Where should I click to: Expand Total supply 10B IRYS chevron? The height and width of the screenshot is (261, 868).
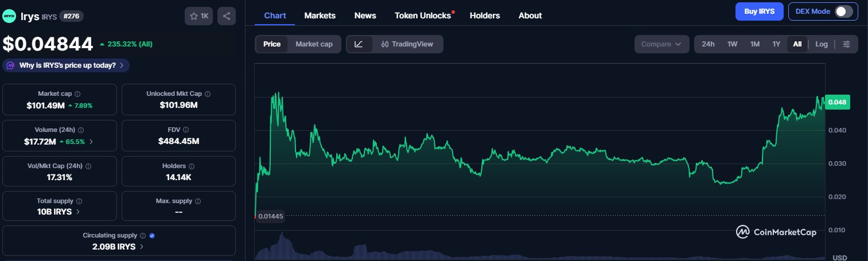[78, 212]
